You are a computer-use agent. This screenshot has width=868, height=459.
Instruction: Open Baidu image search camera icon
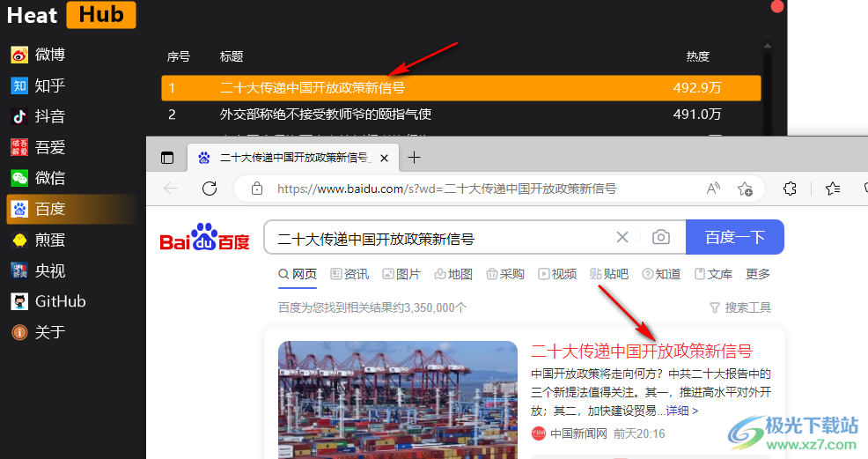[660, 238]
